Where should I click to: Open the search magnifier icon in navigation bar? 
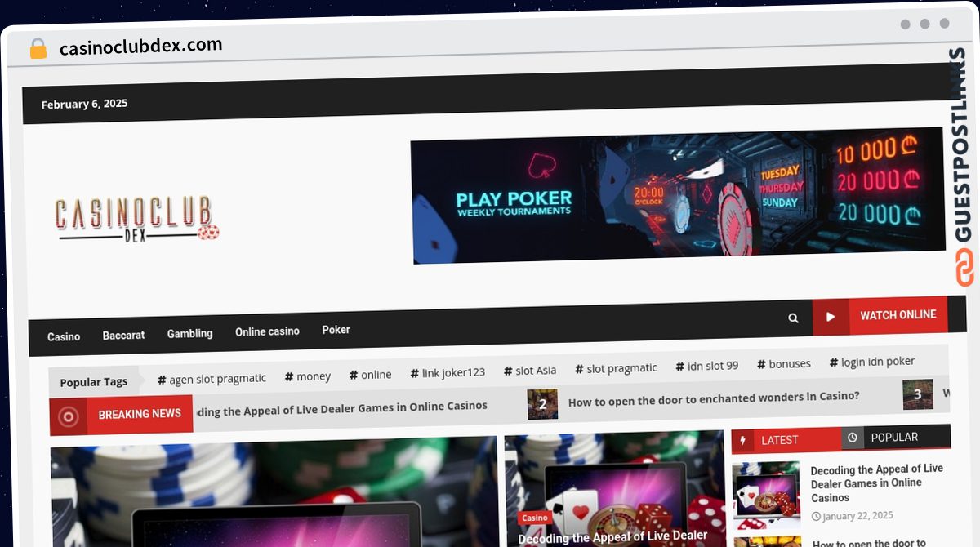click(793, 318)
